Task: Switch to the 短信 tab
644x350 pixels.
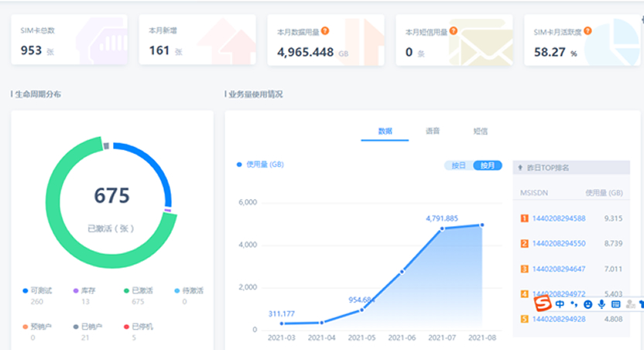Action: 480,132
